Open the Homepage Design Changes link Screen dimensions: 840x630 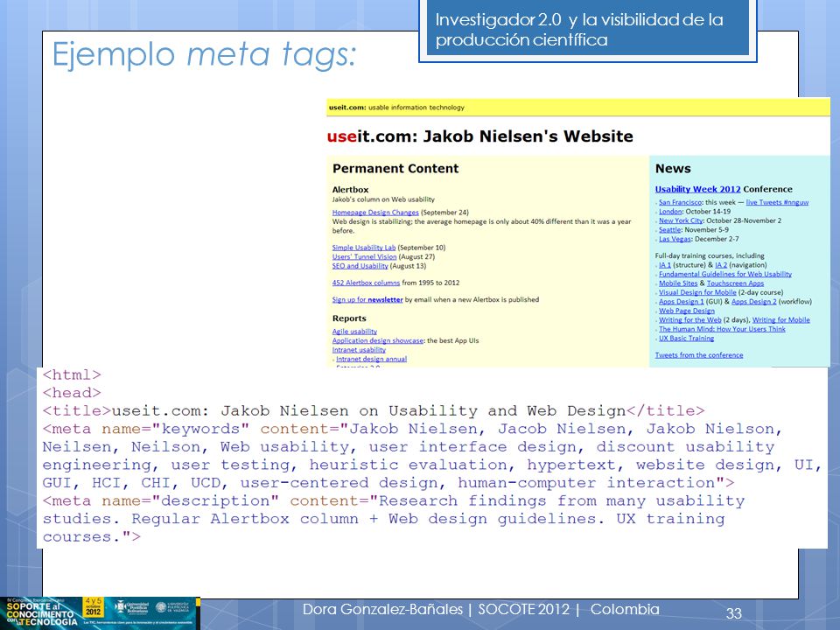point(375,212)
